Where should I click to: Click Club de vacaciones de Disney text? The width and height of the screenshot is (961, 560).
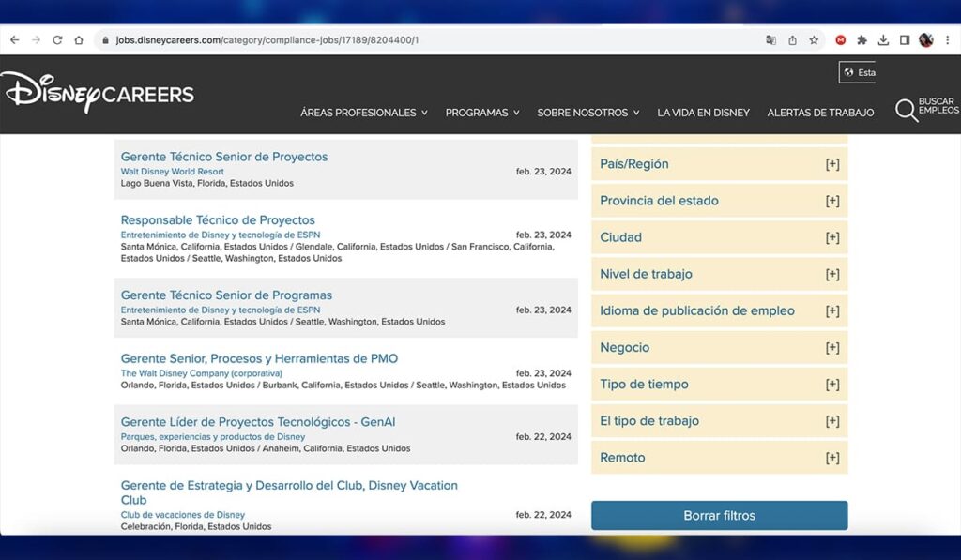(x=183, y=515)
